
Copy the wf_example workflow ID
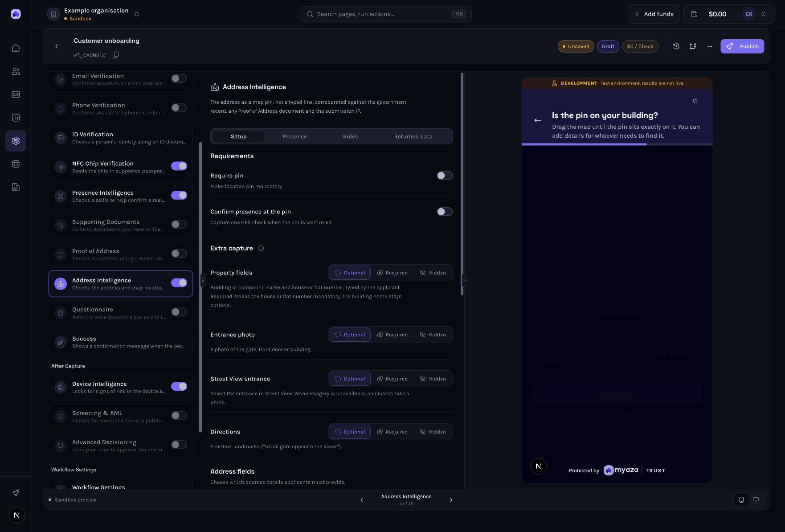tap(115, 55)
